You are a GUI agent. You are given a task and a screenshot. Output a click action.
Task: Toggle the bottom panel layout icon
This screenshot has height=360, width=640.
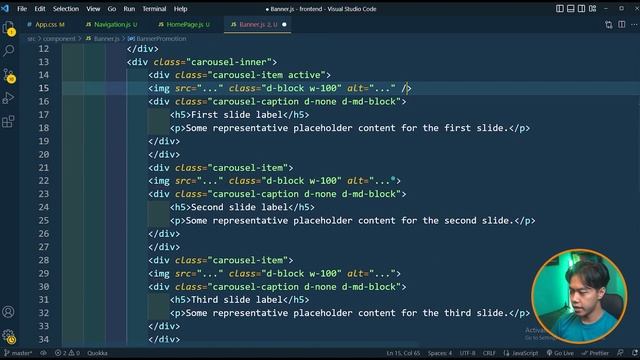click(571, 9)
